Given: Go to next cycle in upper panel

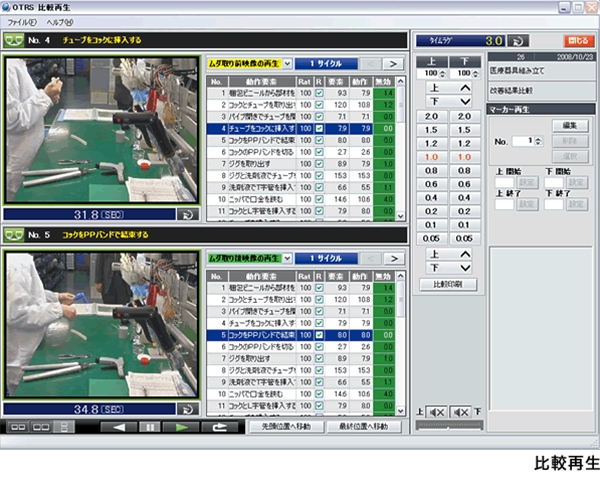Looking at the screenshot, I should [x=393, y=64].
